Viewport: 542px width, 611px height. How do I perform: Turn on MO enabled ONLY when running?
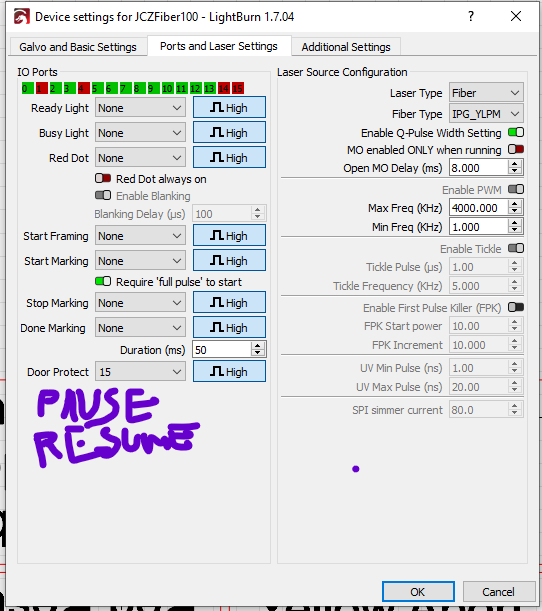[516, 150]
